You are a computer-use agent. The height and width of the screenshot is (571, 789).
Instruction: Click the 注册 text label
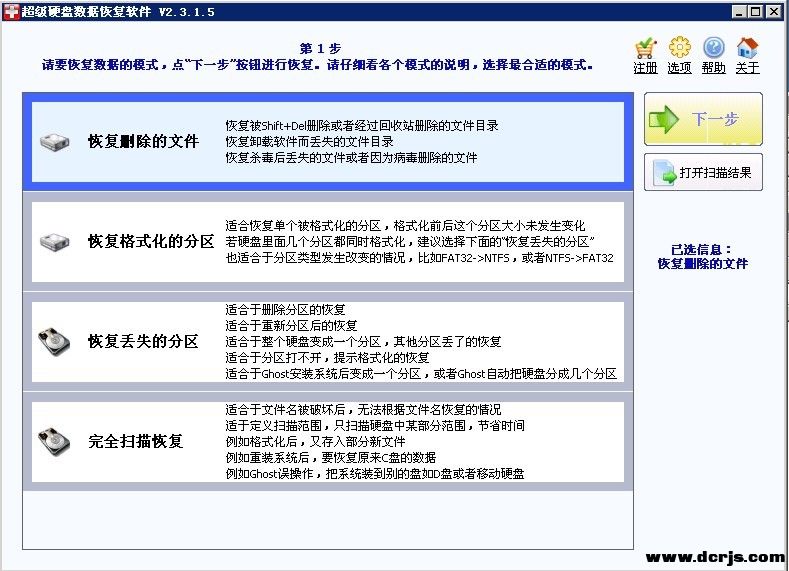[x=646, y=68]
